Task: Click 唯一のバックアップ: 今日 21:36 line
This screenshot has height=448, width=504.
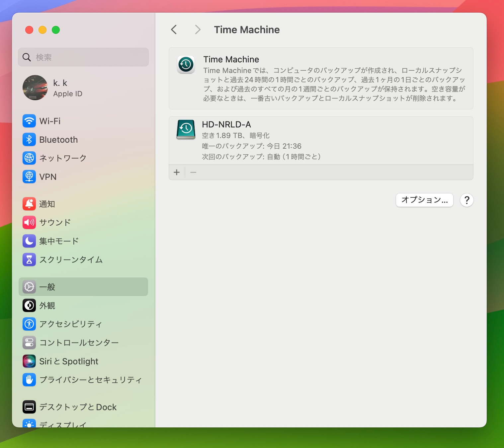Action: pyautogui.click(x=252, y=146)
